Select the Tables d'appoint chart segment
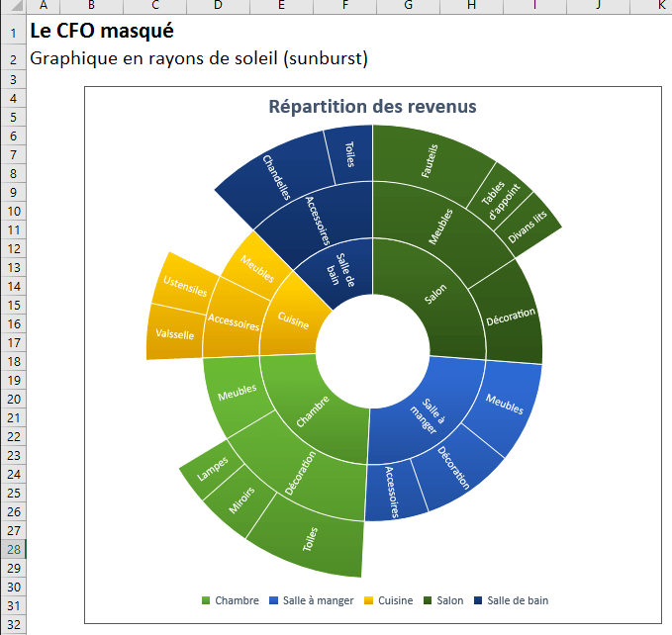672x635 pixels. tap(500, 196)
